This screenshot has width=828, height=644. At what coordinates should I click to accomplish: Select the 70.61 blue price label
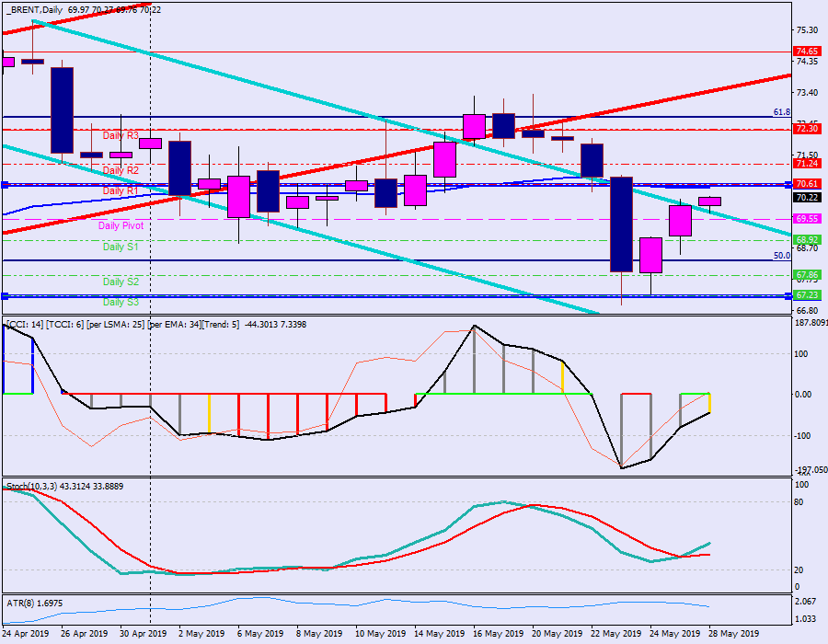pyautogui.click(x=807, y=185)
